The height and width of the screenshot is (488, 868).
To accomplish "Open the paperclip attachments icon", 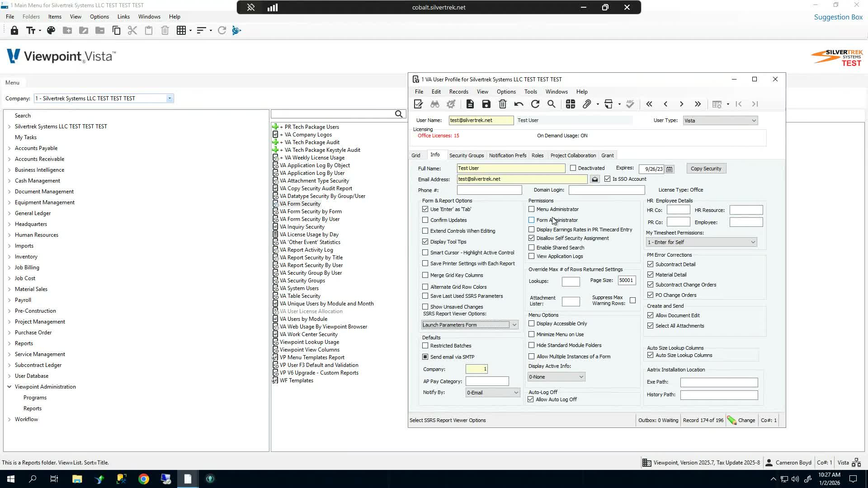I will pyautogui.click(x=587, y=104).
